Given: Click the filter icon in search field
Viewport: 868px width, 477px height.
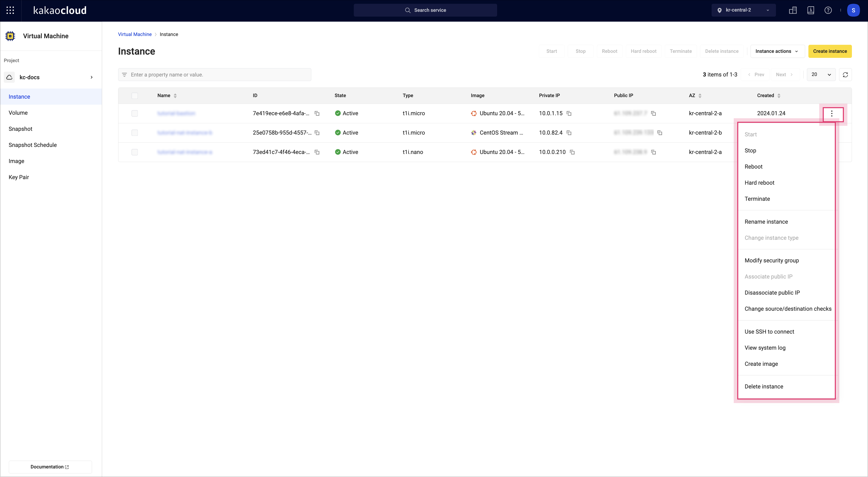Looking at the screenshot, I should [x=124, y=74].
